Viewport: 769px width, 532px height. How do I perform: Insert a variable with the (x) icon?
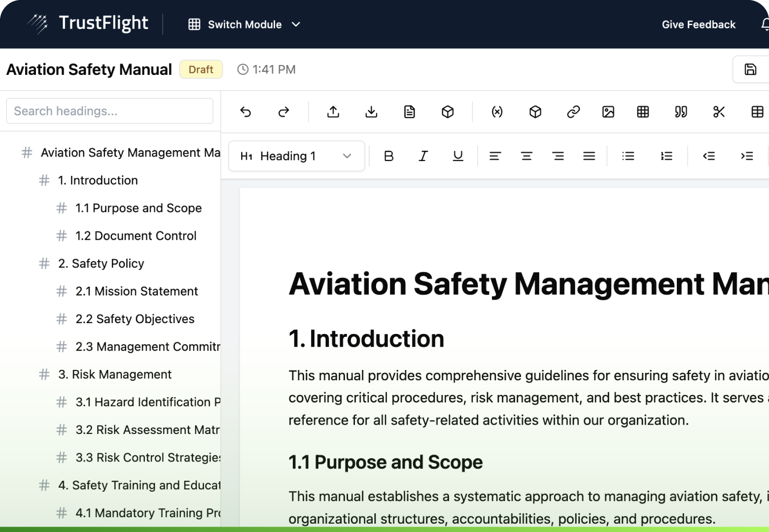point(497,112)
